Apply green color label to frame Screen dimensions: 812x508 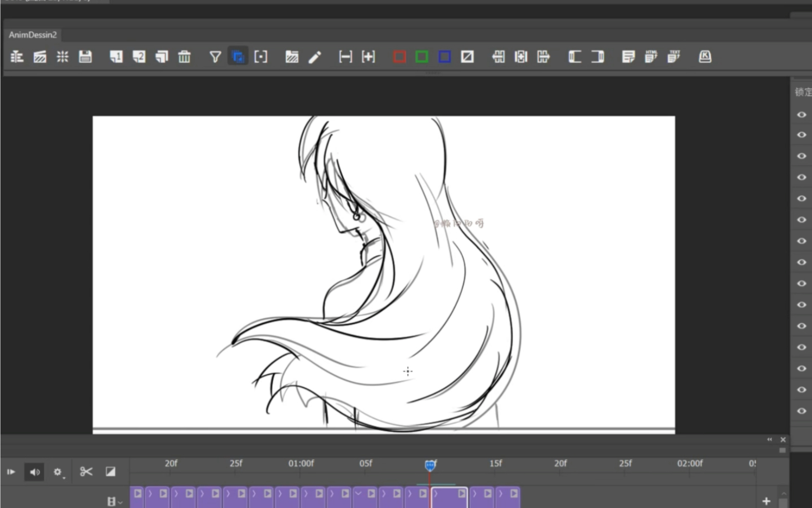pos(422,57)
